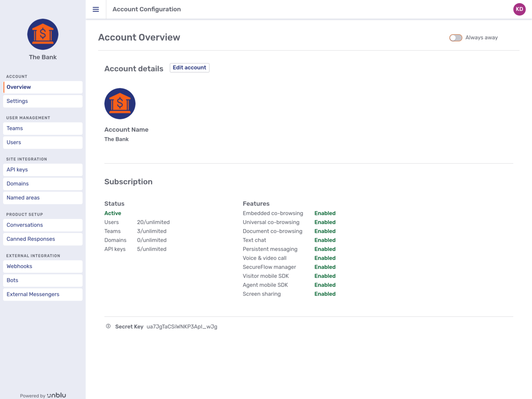Click The Bank logo in the sidebar
The image size is (532, 399).
42,34
